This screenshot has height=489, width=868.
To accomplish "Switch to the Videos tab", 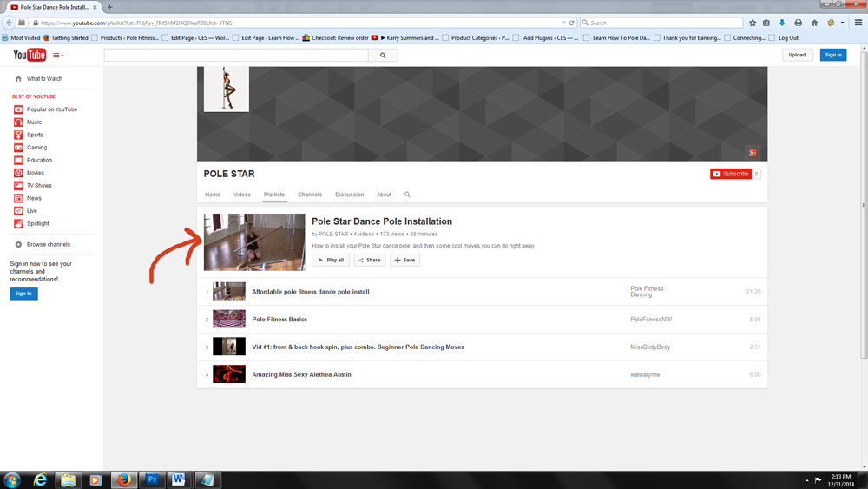I will (x=242, y=195).
